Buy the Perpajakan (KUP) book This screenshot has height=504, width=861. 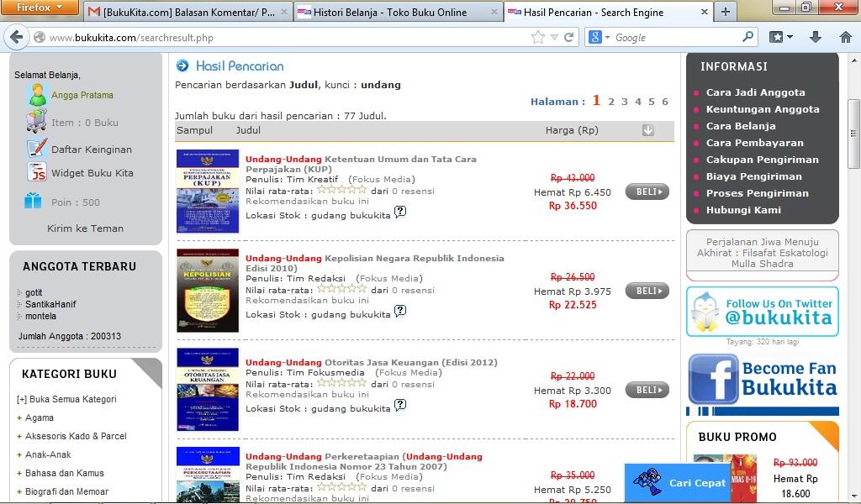647,192
